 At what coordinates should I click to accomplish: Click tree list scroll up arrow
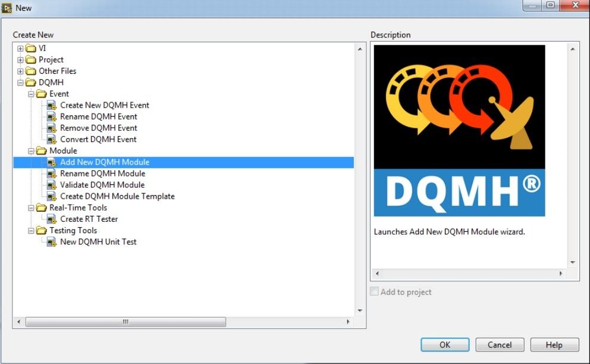(x=360, y=49)
